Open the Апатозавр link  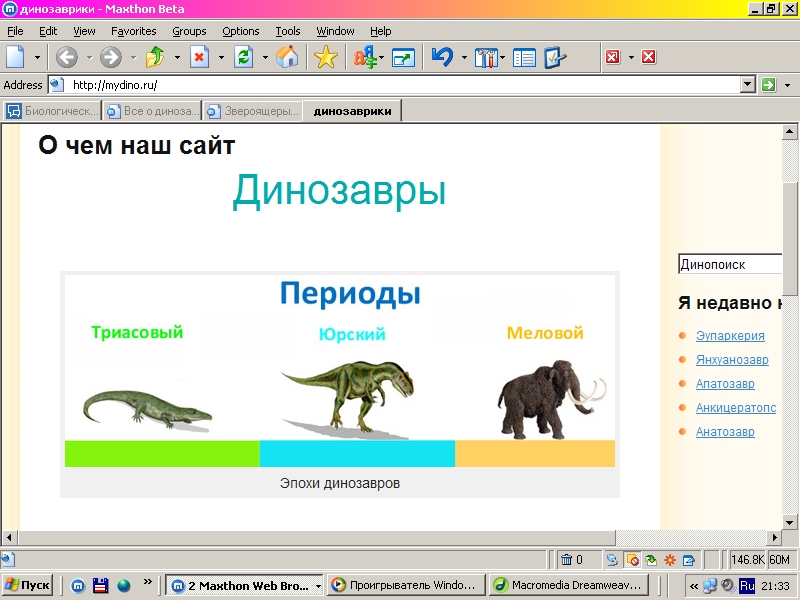coord(725,384)
